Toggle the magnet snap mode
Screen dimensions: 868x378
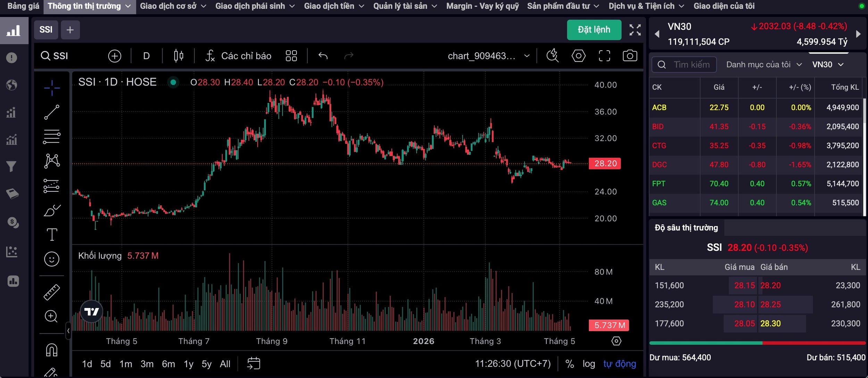pyautogui.click(x=52, y=350)
